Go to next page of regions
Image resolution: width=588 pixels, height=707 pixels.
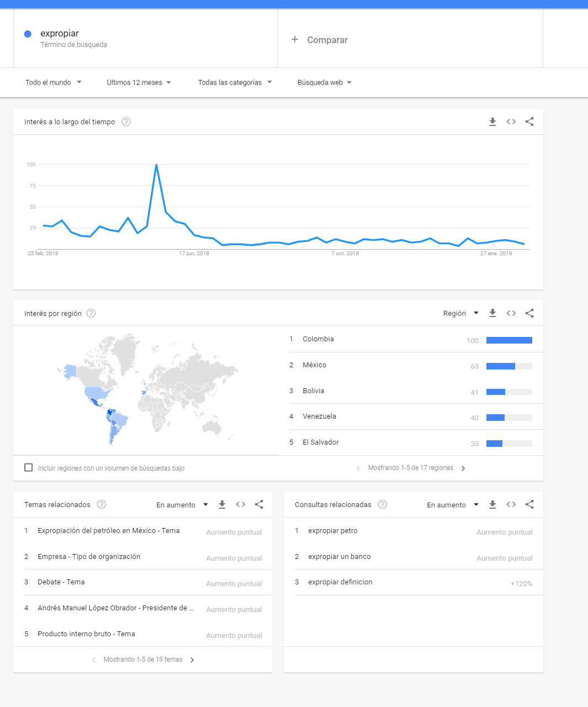coord(463,468)
